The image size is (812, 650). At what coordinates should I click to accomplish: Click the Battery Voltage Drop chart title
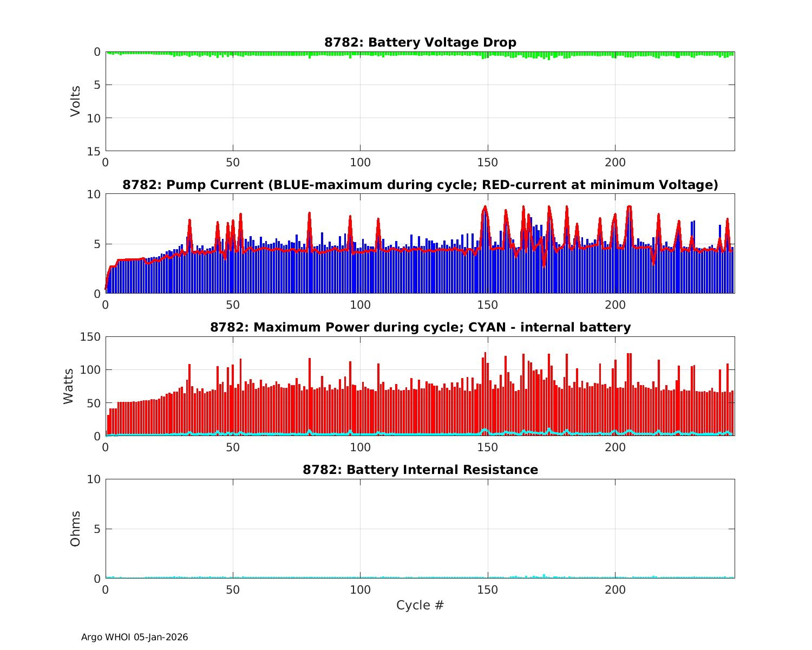click(x=420, y=42)
